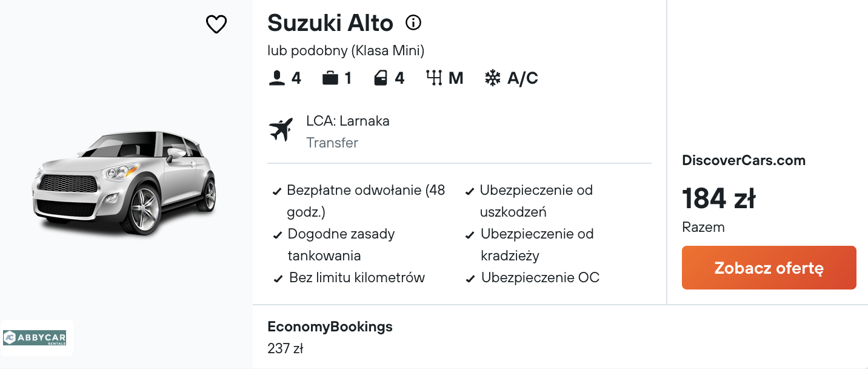Click the Dogodne zasady tankowania item

pyautogui.click(x=341, y=245)
